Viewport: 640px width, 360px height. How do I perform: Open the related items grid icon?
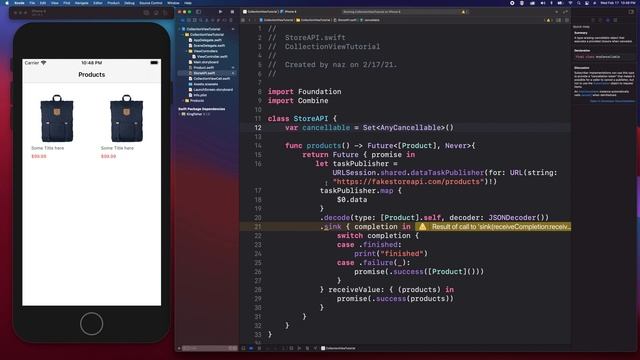click(243, 20)
